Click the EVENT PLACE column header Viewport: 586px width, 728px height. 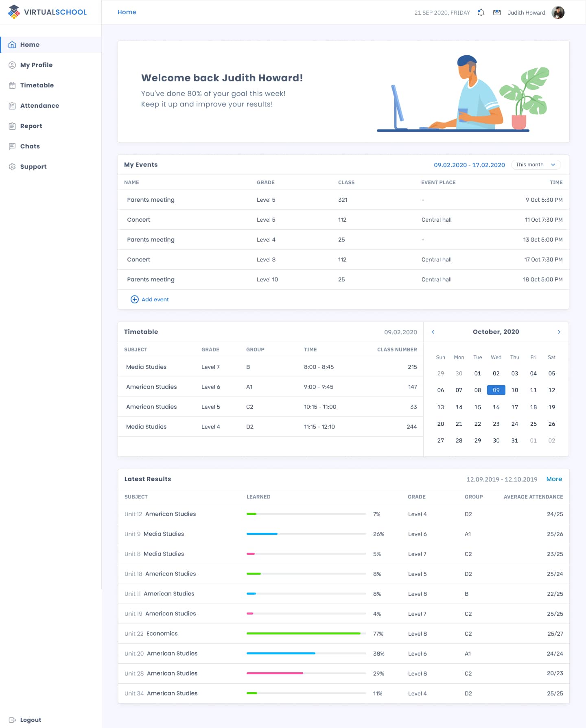coord(438,183)
